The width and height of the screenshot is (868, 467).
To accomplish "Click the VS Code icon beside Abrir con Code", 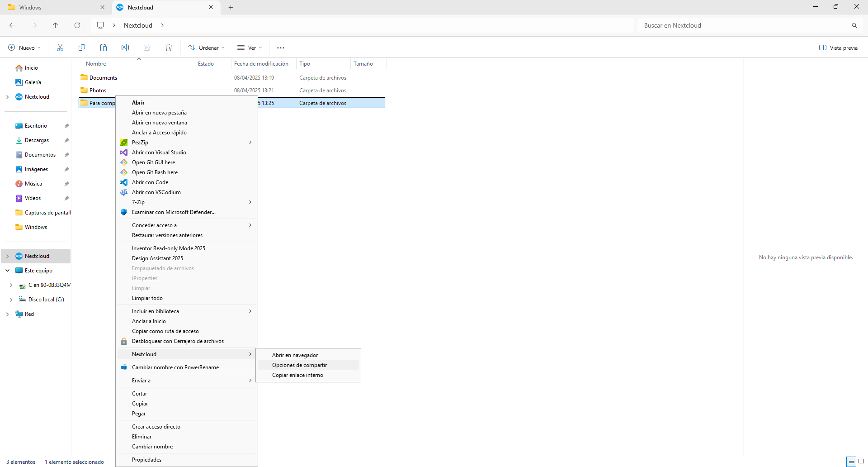I will 124,182.
